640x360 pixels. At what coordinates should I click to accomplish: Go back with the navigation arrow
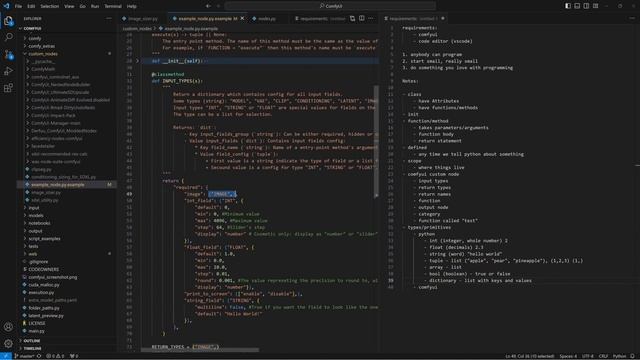pos(208,6)
